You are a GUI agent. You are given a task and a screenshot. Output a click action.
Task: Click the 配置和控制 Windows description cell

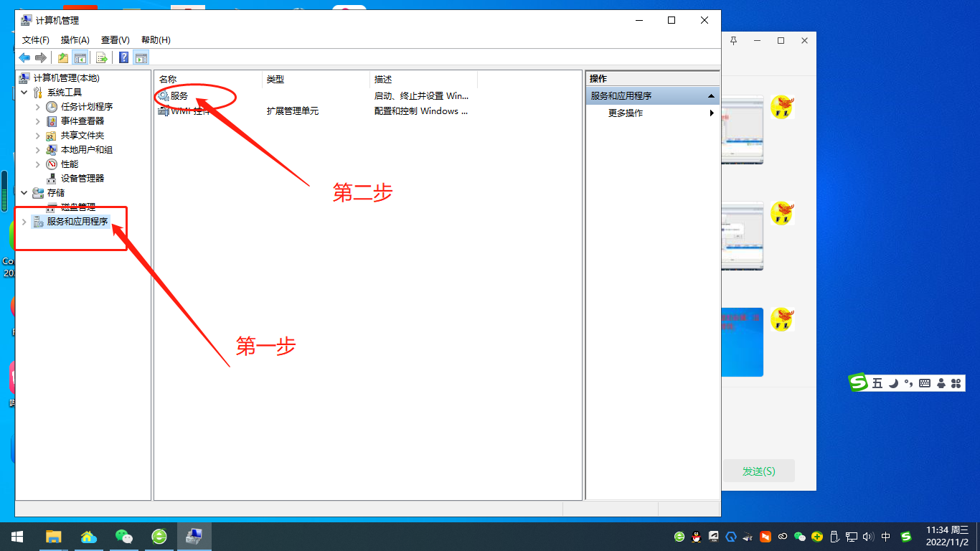click(x=421, y=111)
